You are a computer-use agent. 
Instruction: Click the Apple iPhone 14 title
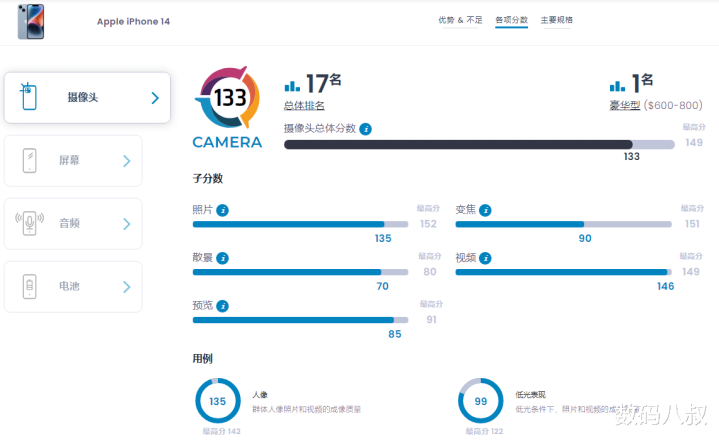click(x=133, y=22)
